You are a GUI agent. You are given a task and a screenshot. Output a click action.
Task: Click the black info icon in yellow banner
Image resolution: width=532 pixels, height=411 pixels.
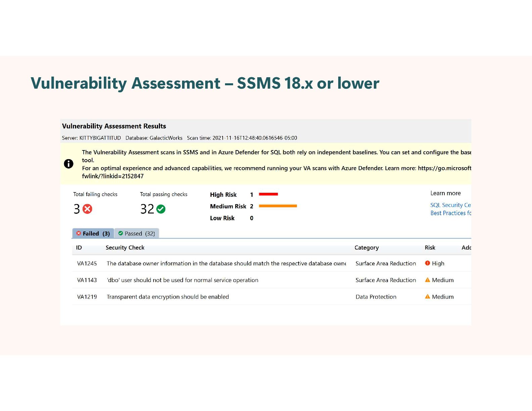pos(69,164)
